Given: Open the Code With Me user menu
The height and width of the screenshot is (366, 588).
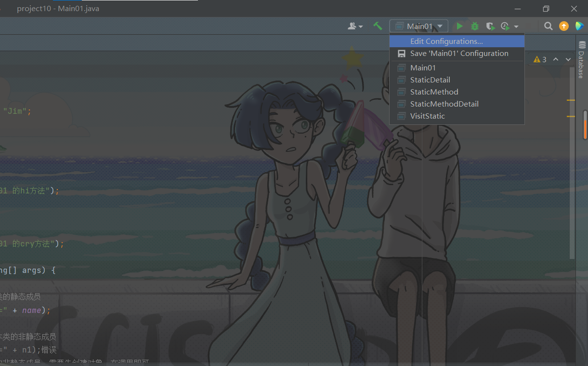Looking at the screenshot, I should click(x=355, y=26).
